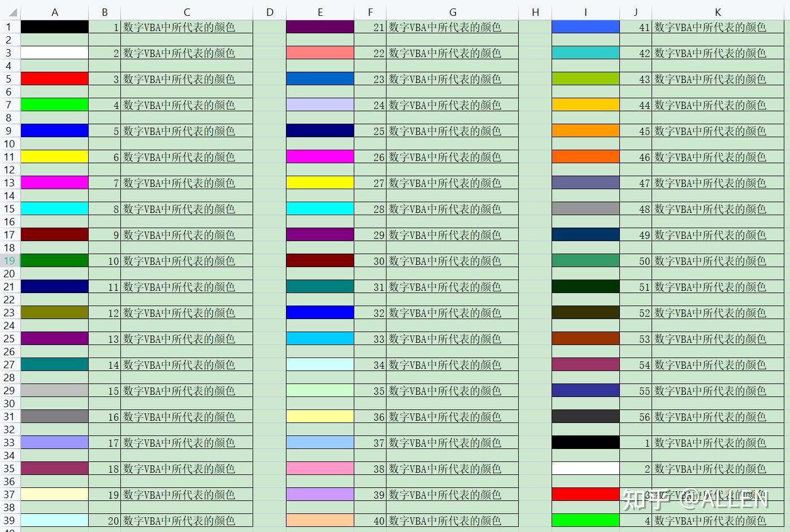Click the black swatch for color 1
Image resolution: width=790 pixels, height=532 pixels.
coord(54,27)
